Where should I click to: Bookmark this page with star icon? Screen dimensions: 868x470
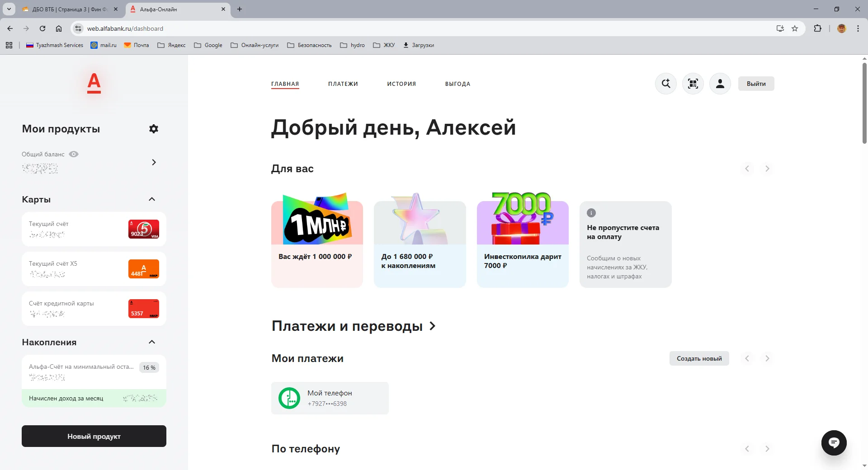pyautogui.click(x=795, y=28)
